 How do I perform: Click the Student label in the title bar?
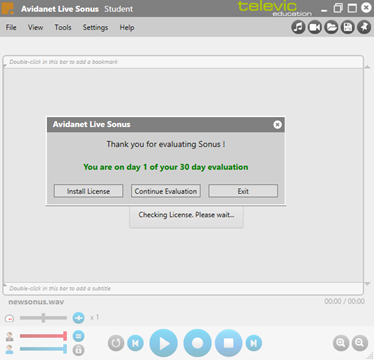point(118,9)
